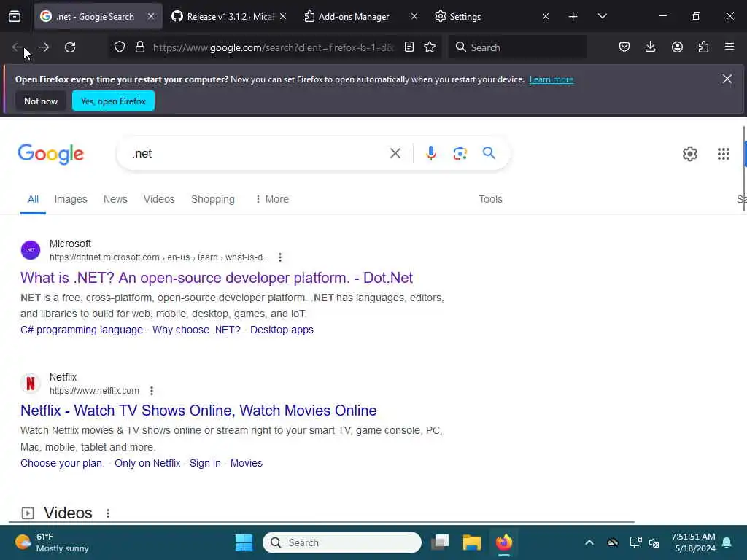The width and height of the screenshot is (747, 560).
Task: Open the Firefox View icon
Action: (x=15, y=17)
